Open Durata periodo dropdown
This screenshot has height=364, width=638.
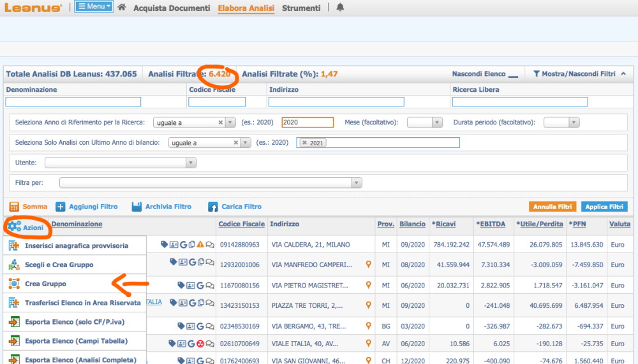pos(561,122)
